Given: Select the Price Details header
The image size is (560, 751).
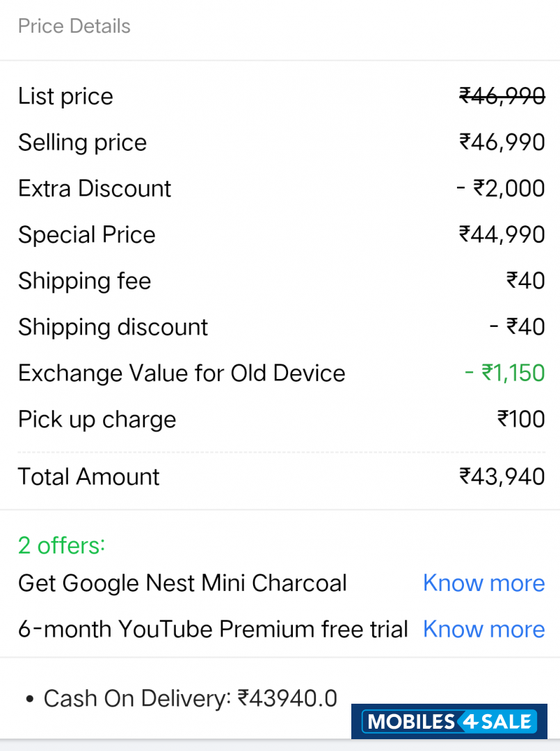Looking at the screenshot, I should click(x=74, y=26).
